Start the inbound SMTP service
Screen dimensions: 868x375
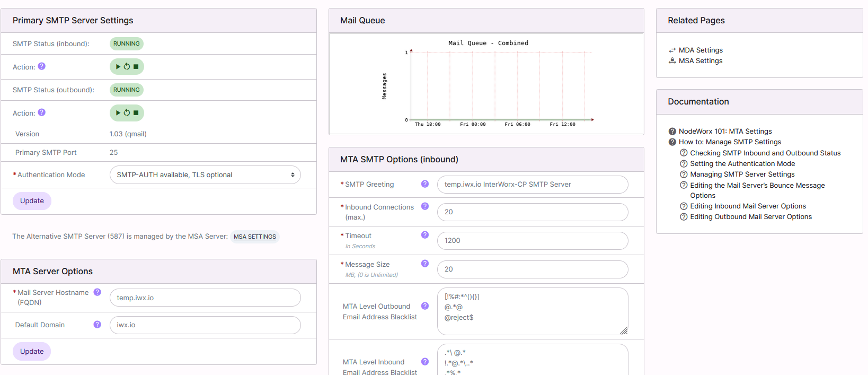[x=118, y=67]
